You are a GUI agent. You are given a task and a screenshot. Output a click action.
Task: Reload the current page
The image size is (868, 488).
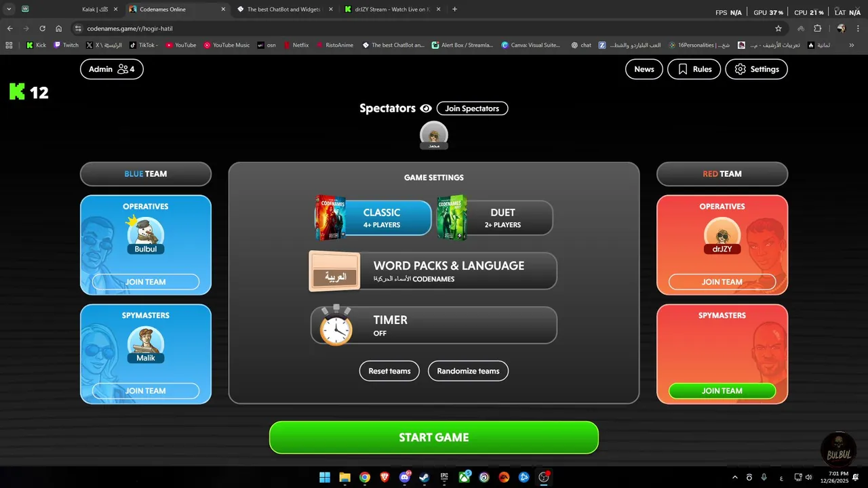(x=42, y=28)
